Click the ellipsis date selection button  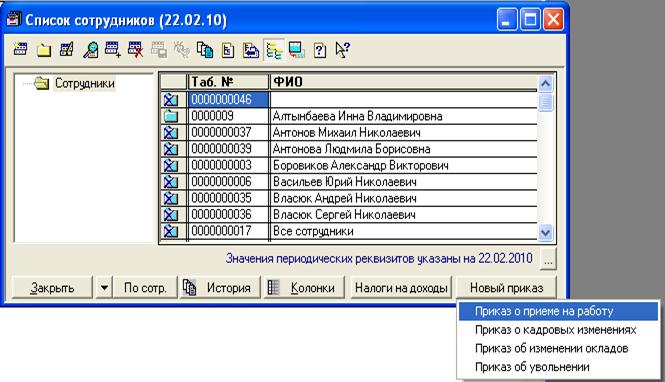coord(548,259)
